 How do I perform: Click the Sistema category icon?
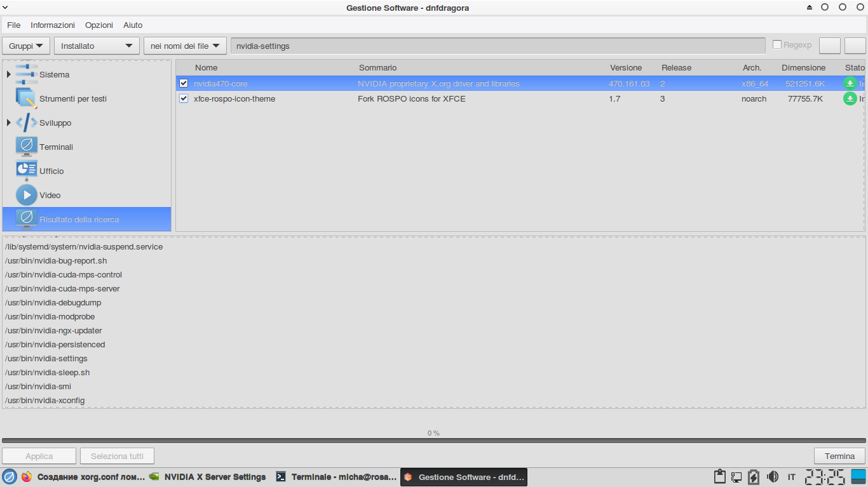(26, 74)
